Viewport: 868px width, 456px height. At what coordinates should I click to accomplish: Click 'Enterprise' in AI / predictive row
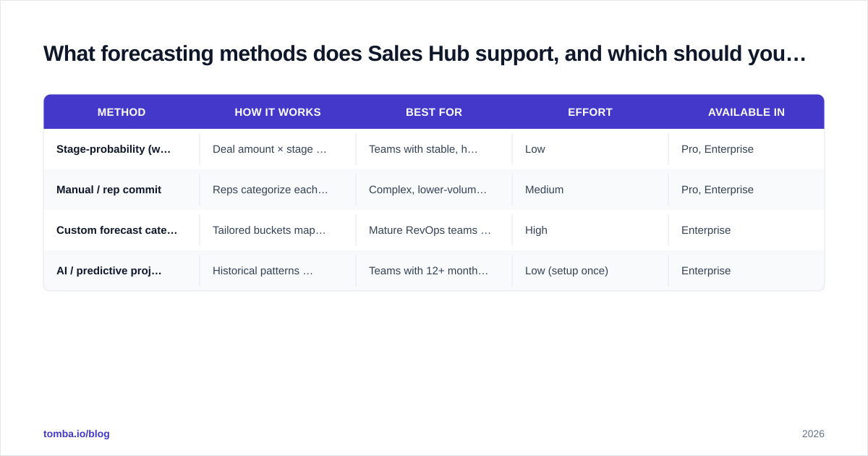746,271
